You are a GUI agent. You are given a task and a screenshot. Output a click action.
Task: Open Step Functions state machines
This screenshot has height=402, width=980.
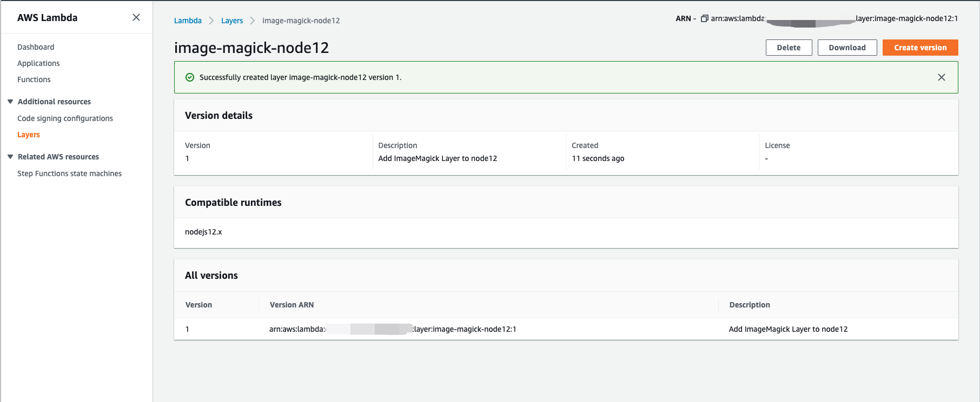[x=69, y=173]
